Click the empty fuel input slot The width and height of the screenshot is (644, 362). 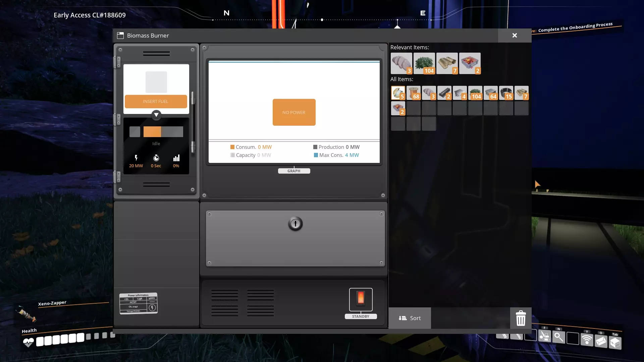click(156, 82)
